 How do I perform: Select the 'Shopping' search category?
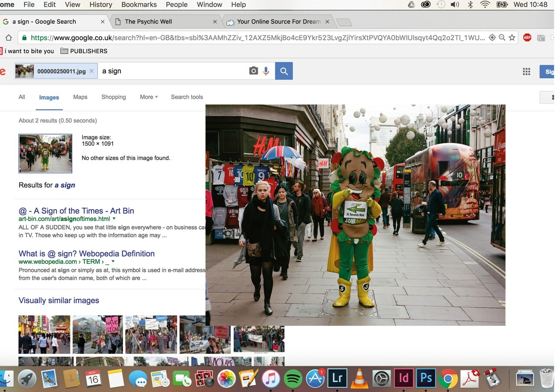114,97
